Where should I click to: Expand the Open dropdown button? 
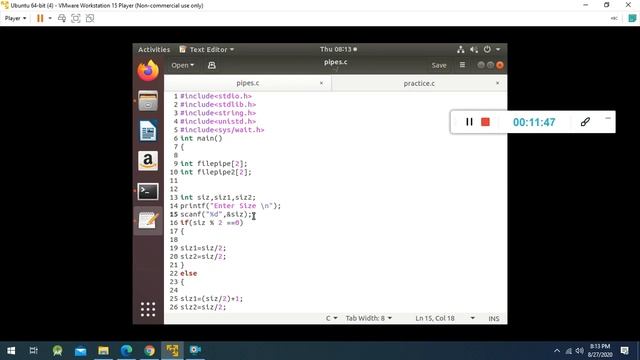(x=182, y=65)
